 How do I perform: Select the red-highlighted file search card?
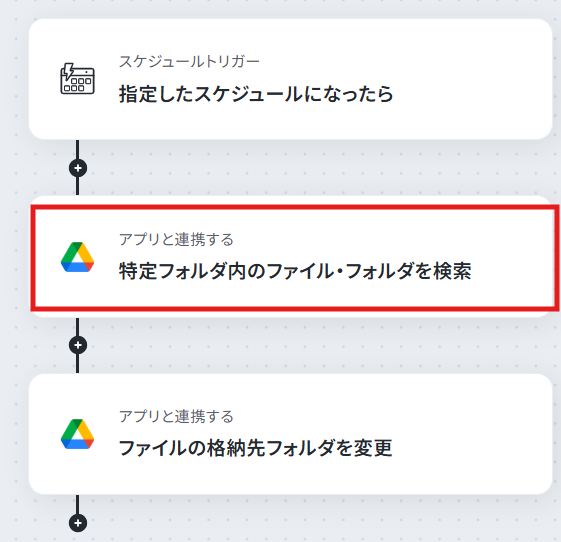295,258
